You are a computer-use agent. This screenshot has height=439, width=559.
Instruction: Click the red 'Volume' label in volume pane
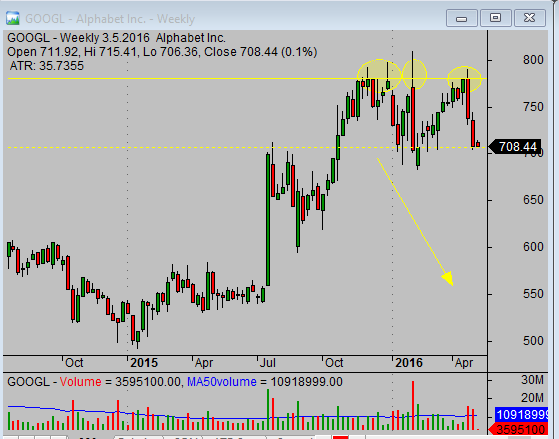81,382
